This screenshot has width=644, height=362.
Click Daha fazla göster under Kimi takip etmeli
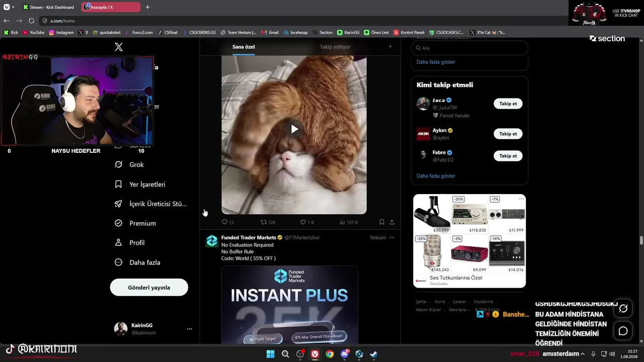pyautogui.click(x=436, y=176)
